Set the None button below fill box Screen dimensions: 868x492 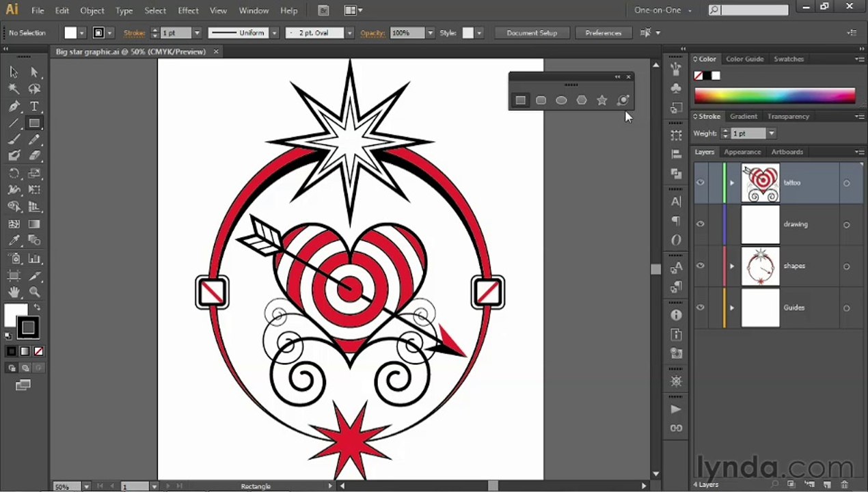(39, 351)
